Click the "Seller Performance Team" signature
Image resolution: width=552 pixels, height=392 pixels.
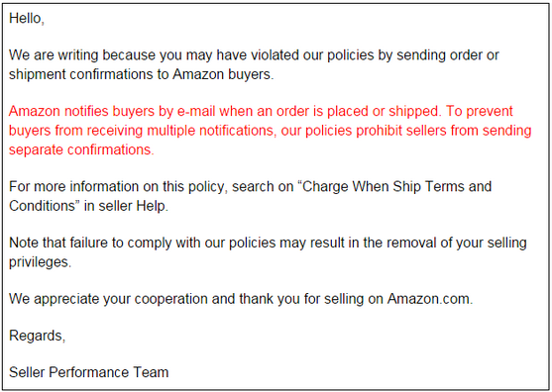[x=89, y=372]
